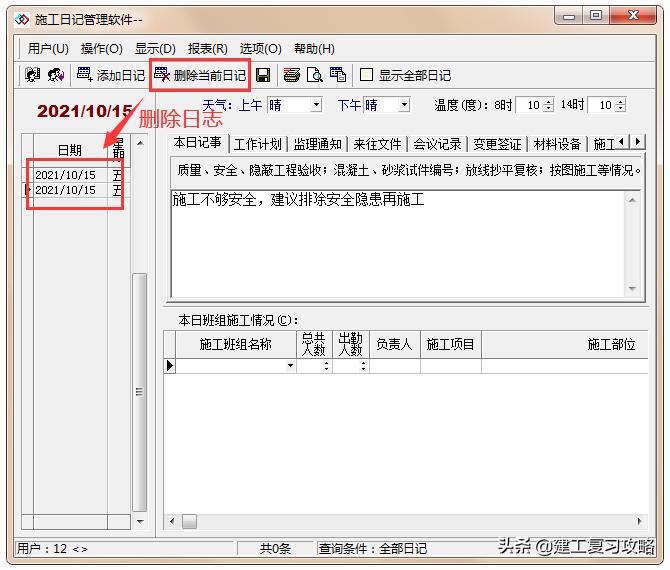The height and width of the screenshot is (570, 670).
Task: Increase the 8时 temperature spinner
Action: pos(549,101)
